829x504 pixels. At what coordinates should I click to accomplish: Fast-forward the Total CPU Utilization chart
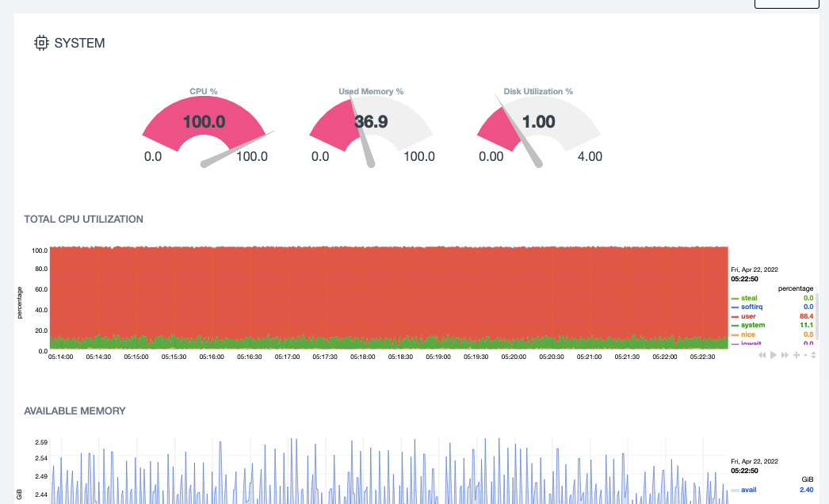tap(785, 355)
